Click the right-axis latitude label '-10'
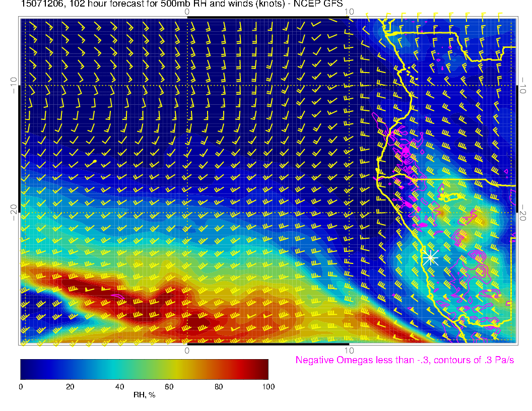 pyautogui.click(x=523, y=85)
